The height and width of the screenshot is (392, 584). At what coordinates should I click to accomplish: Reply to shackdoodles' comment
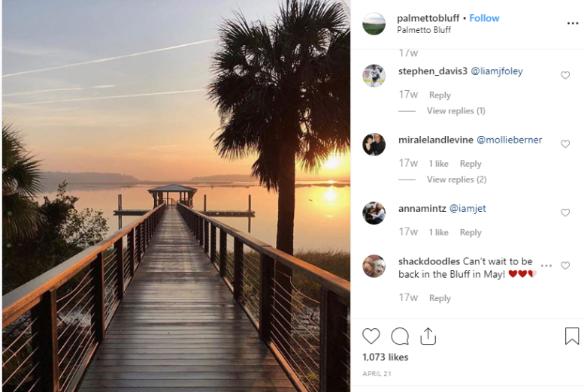pos(440,298)
